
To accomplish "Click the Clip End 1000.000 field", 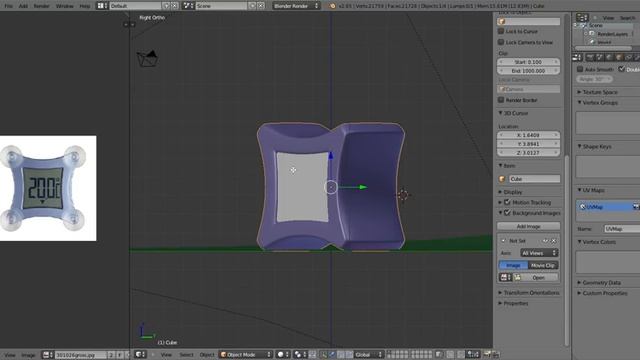I will click(529, 71).
